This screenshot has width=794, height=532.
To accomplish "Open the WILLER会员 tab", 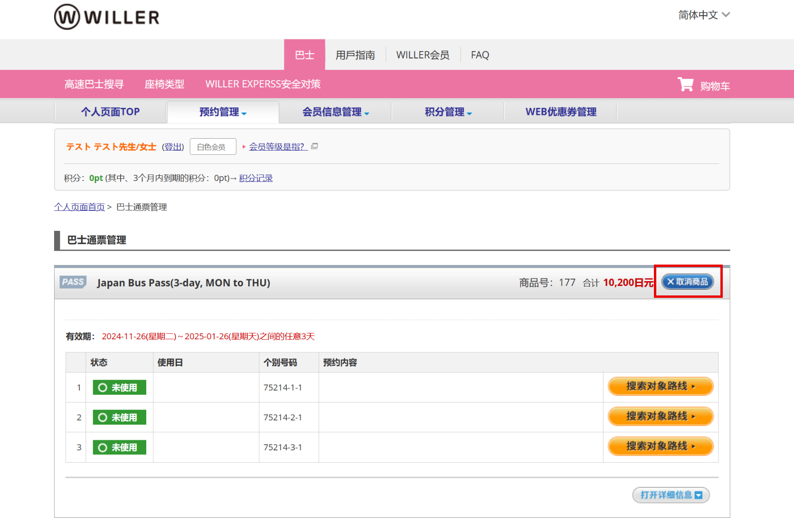I will pyautogui.click(x=423, y=55).
